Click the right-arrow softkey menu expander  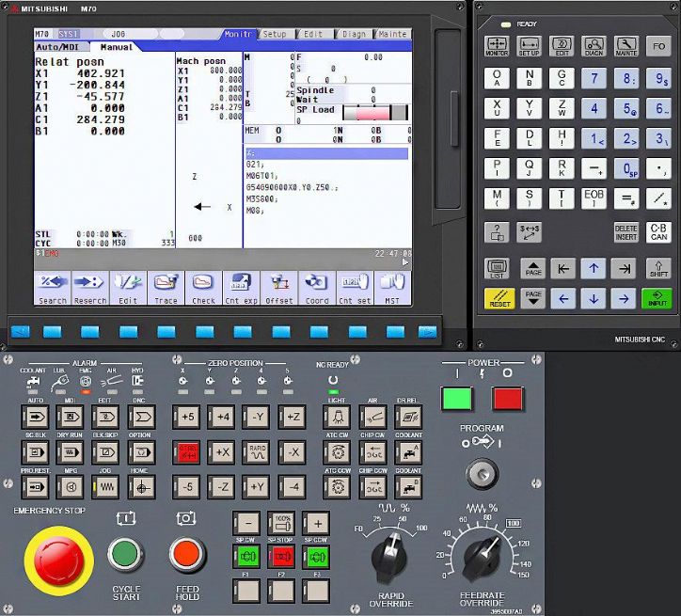(427, 331)
